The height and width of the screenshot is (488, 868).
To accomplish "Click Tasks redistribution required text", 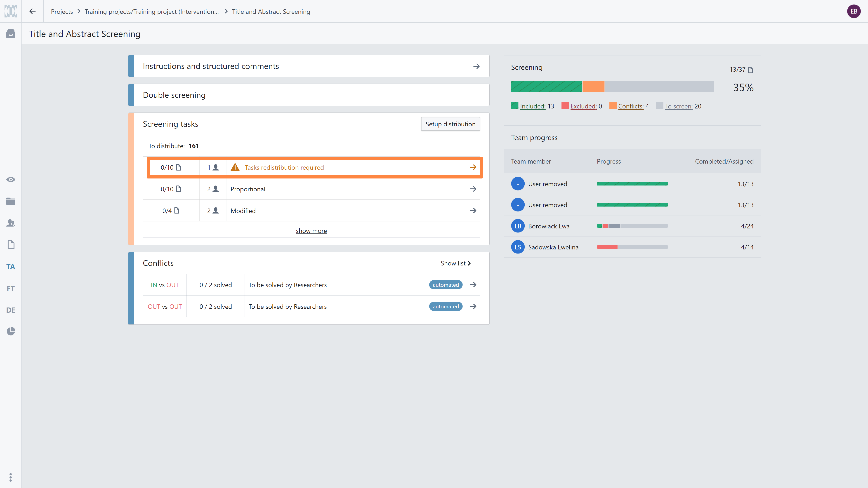I will click(284, 167).
